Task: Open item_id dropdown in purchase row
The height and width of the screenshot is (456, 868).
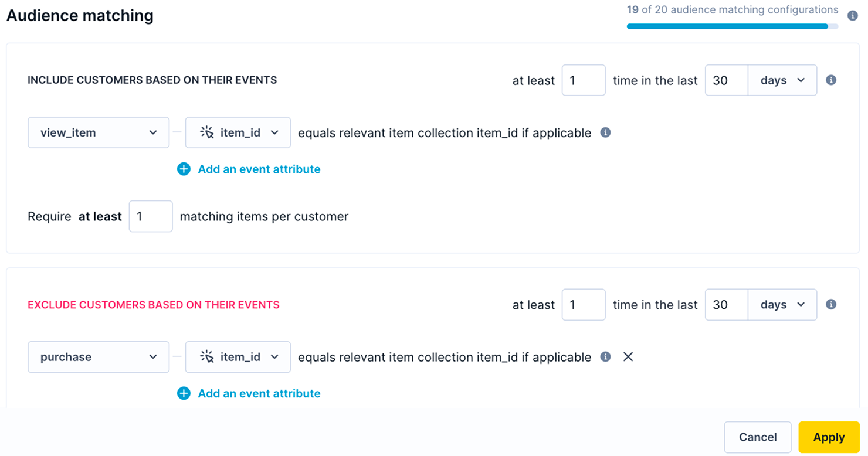Action: click(x=238, y=357)
